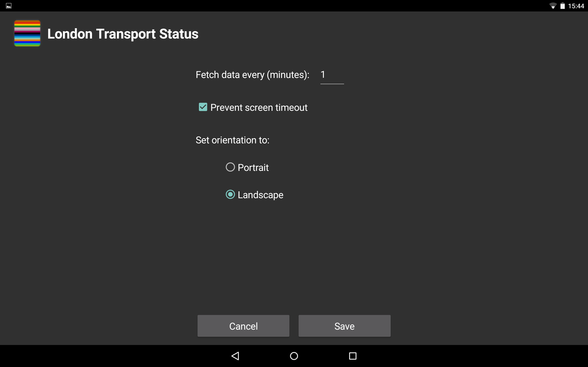The width and height of the screenshot is (588, 367).
Task: Open the notification icon in status bar
Action: [x=9, y=5]
